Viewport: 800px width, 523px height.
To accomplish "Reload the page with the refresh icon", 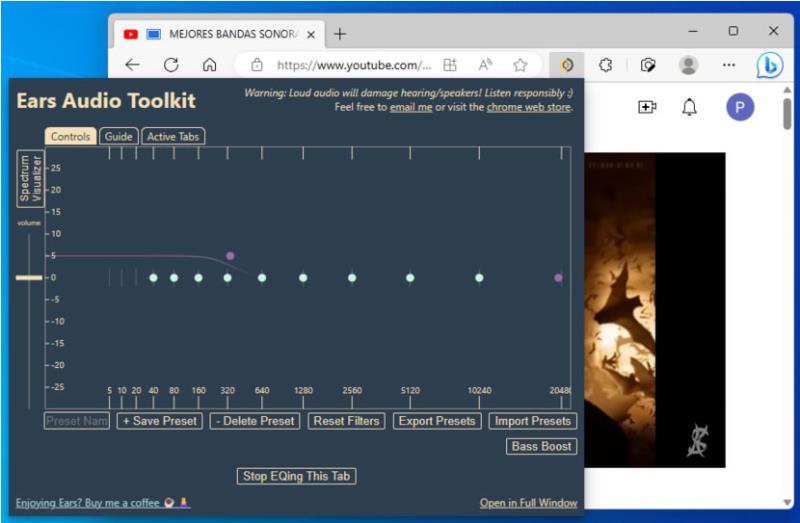I will coord(171,65).
